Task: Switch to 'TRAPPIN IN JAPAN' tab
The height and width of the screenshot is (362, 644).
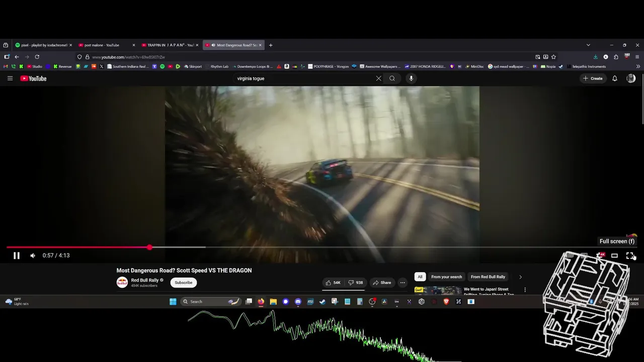Action: (170, 45)
